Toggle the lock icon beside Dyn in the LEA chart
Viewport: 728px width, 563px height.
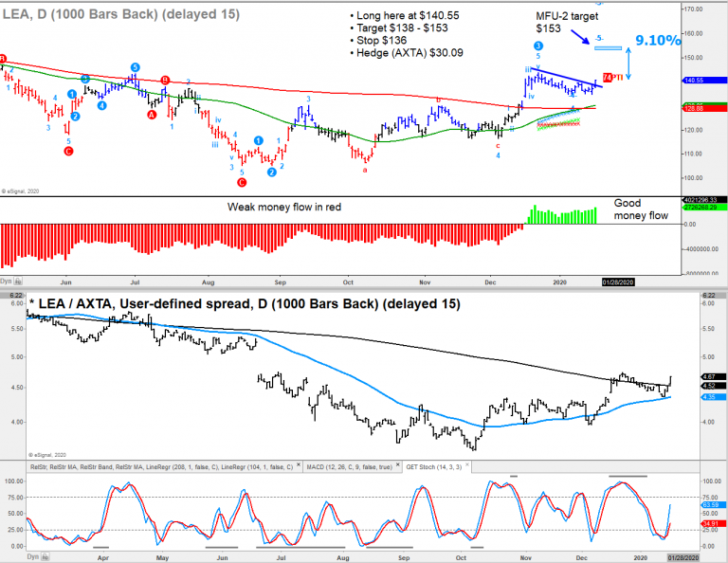coord(18,281)
